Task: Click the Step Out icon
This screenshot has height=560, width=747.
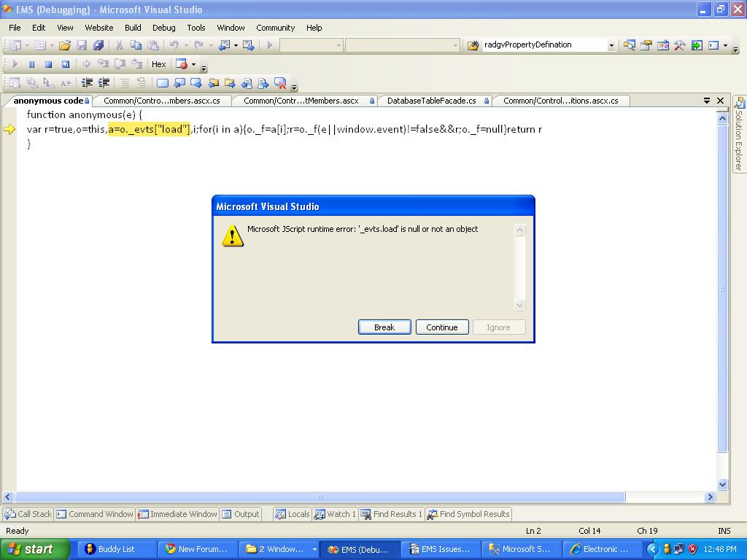Action: [136, 64]
